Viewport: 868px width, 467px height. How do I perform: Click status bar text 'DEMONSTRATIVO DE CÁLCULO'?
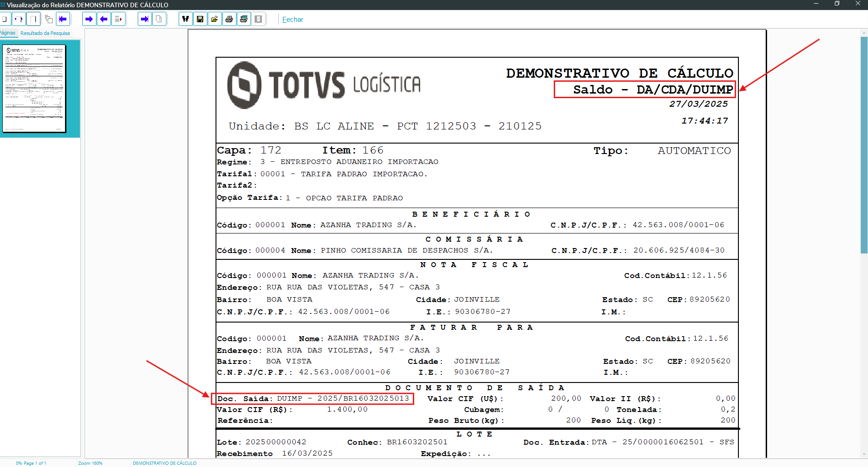(x=165, y=463)
